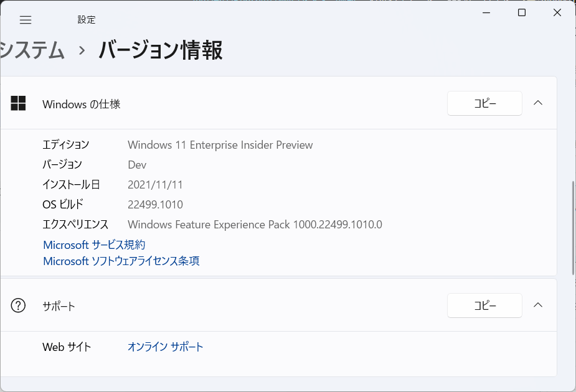This screenshot has height=392, width=576.
Task: Copy the サポート section details
Action: [x=484, y=306]
